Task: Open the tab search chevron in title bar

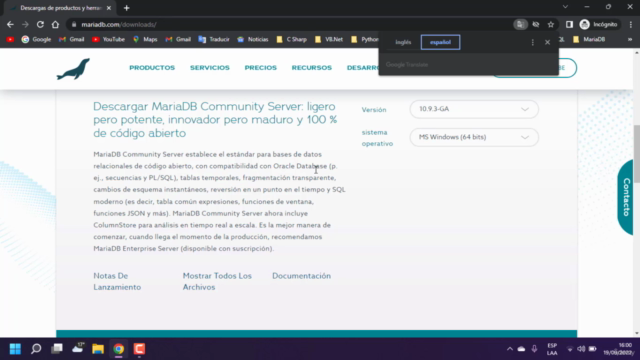Action: [565, 7]
